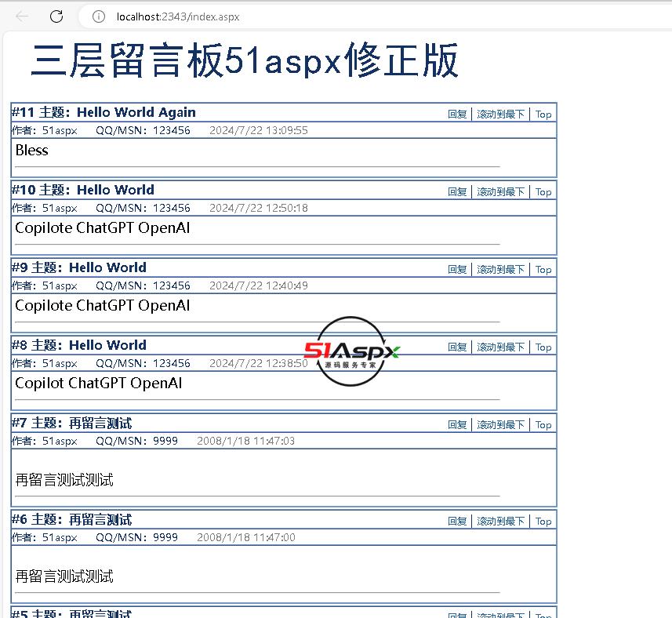Screen dimensions: 672x618
Task: Reply to post #11 Hello World Again
Action: (457, 115)
